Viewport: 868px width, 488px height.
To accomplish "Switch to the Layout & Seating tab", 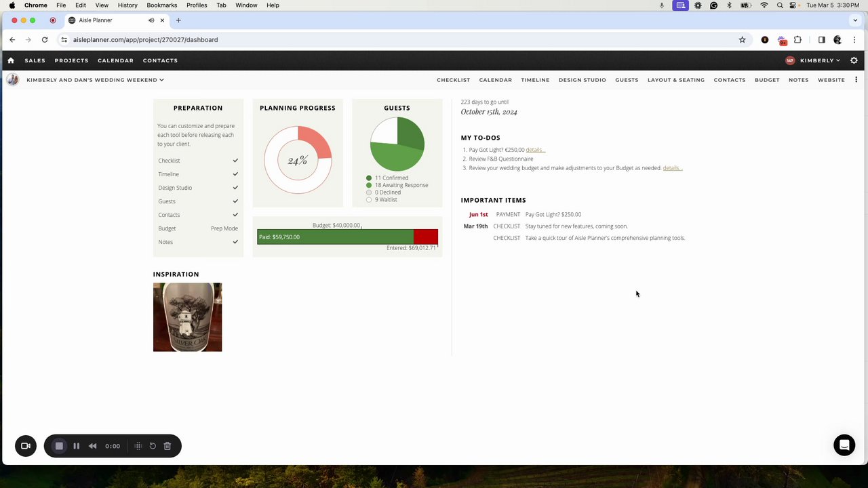I will click(676, 80).
